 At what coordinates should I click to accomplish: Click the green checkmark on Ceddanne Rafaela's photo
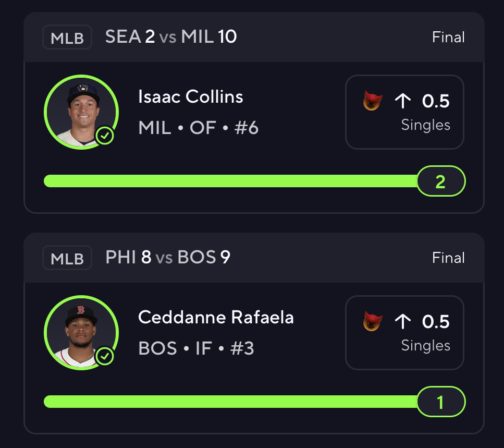click(x=105, y=357)
